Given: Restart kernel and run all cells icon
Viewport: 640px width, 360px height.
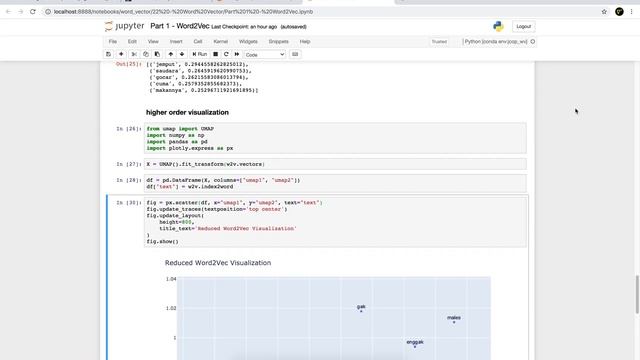Looking at the screenshot, I should point(237,54).
